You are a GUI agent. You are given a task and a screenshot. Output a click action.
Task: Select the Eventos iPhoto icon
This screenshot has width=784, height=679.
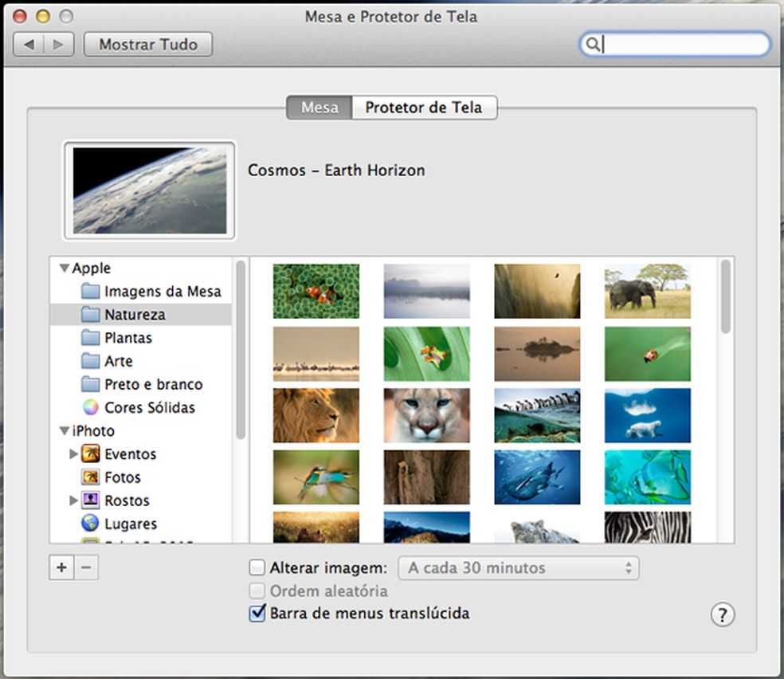click(x=91, y=454)
